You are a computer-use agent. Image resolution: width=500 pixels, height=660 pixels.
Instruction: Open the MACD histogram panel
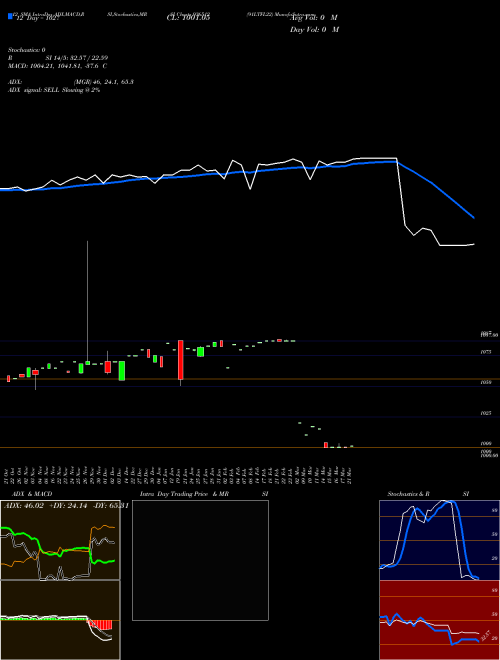(x=60, y=620)
